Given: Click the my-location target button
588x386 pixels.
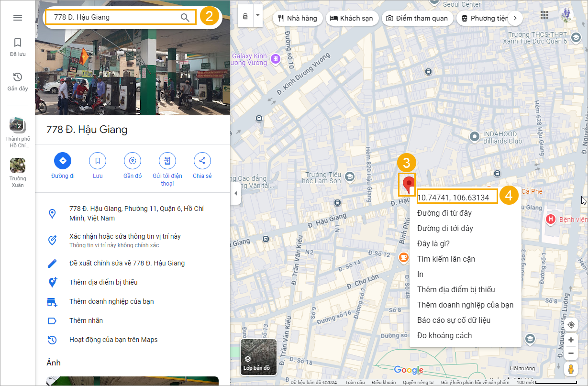Looking at the screenshot, I should pos(571,325).
